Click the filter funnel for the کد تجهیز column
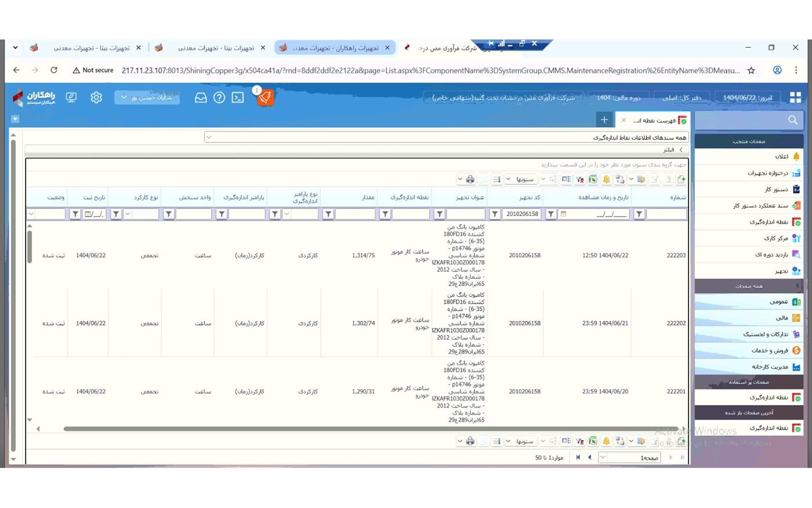 point(495,214)
